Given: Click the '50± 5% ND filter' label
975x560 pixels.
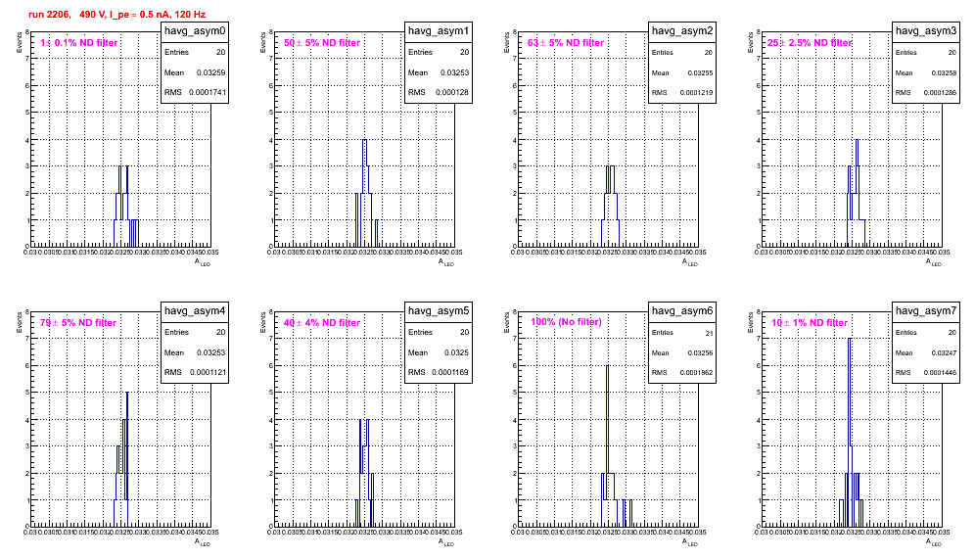Looking at the screenshot, I should pyautogui.click(x=322, y=43).
